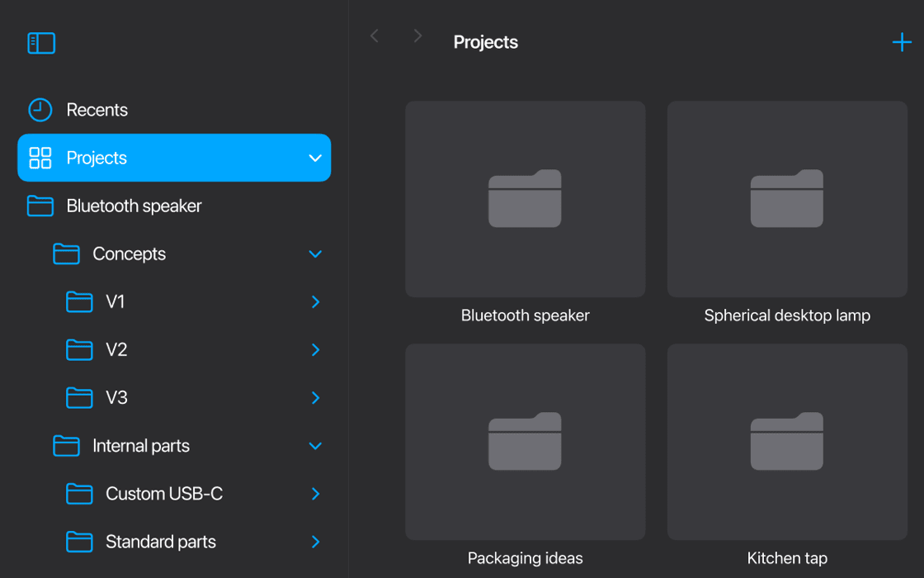Expand the V2 folder arrow

(x=315, y=350)
